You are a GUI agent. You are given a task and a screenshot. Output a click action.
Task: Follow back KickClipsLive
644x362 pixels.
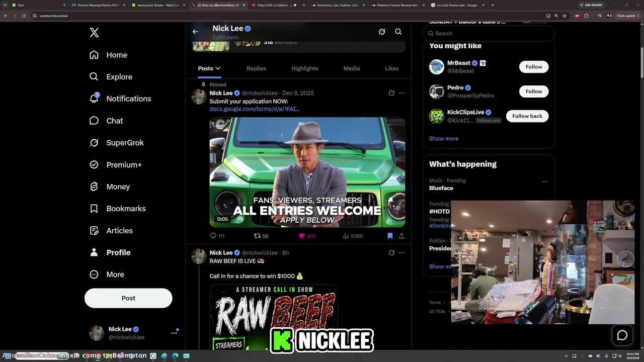coord(527,116)
